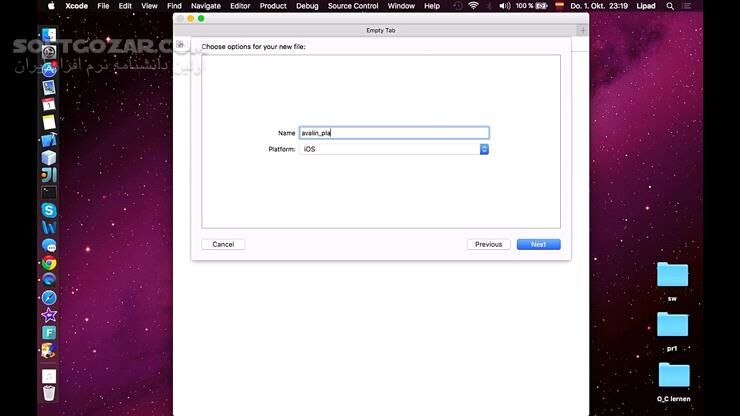Open the Editor menu

[240, 6]
